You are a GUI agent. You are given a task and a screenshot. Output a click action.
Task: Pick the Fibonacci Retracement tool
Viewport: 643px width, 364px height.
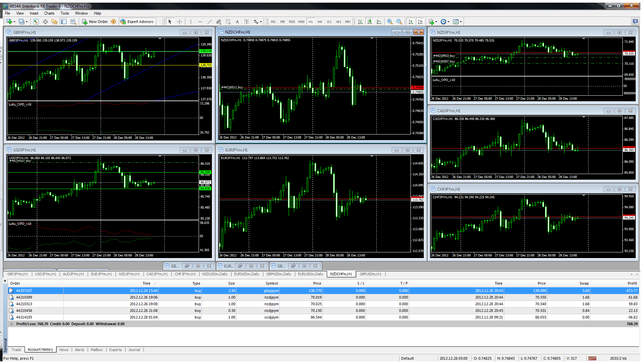228,22
